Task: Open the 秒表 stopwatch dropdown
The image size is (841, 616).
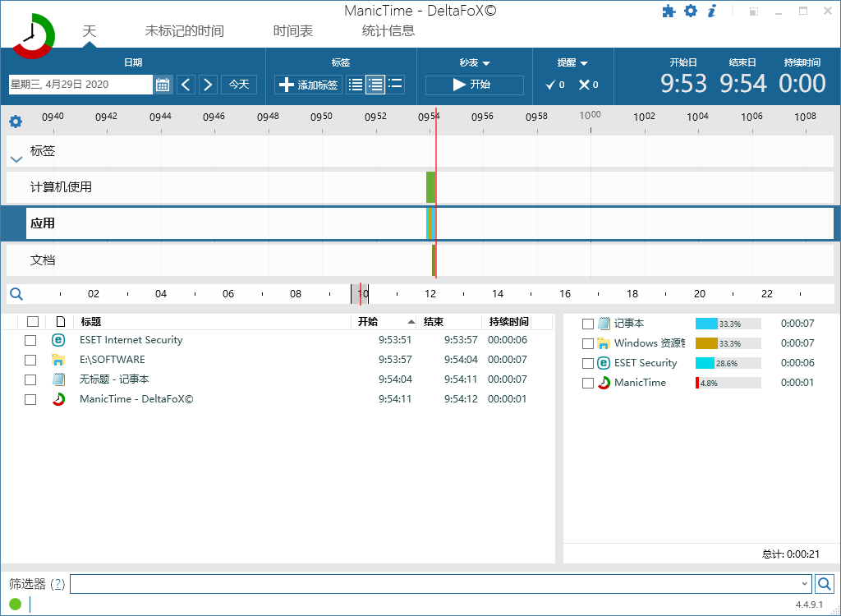Action: 475,62
